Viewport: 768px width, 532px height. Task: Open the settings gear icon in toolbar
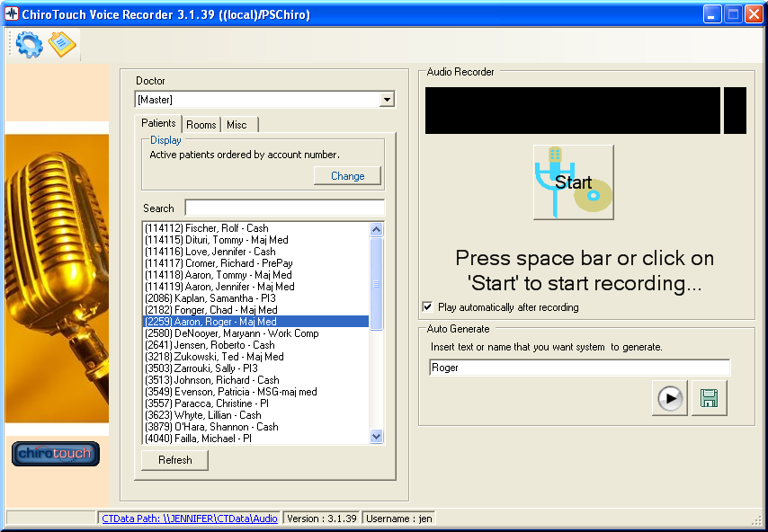[x=29, y=44]
